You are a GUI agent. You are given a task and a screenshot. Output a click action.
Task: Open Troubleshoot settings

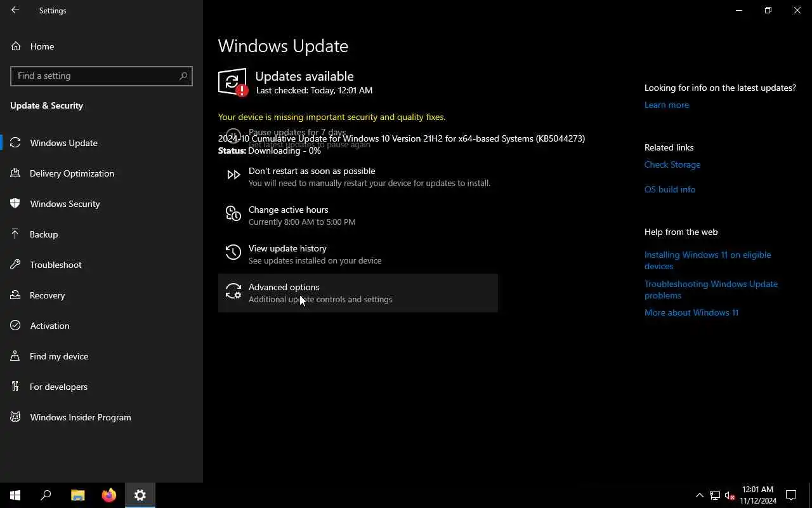tap(101, 265)
